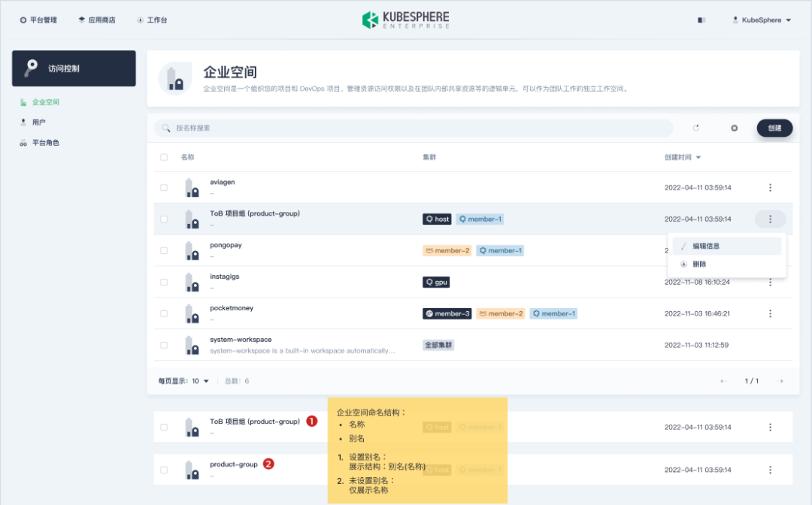Select 平台角色 in the sidebar

39,142
